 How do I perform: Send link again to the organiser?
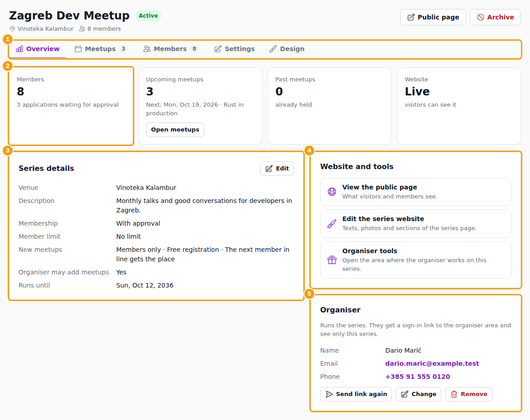[356, 394]
